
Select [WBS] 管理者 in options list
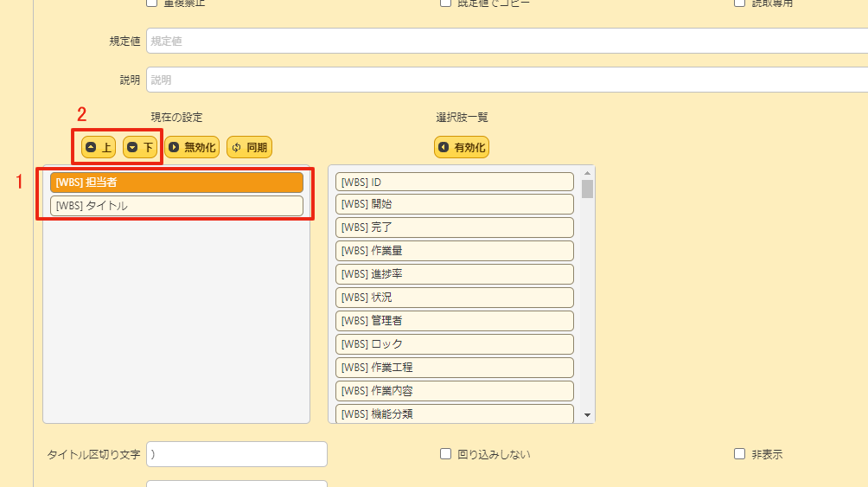coord(455,320)
